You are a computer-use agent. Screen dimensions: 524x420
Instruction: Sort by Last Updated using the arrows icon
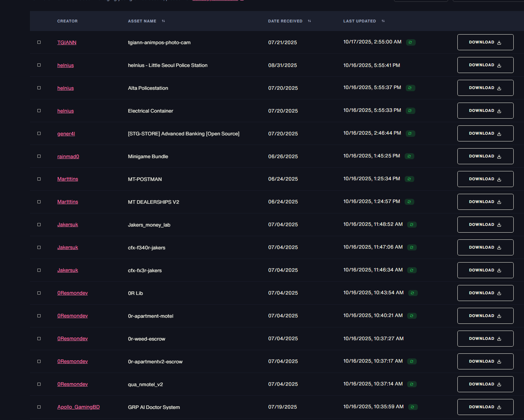tap(383, 21)
